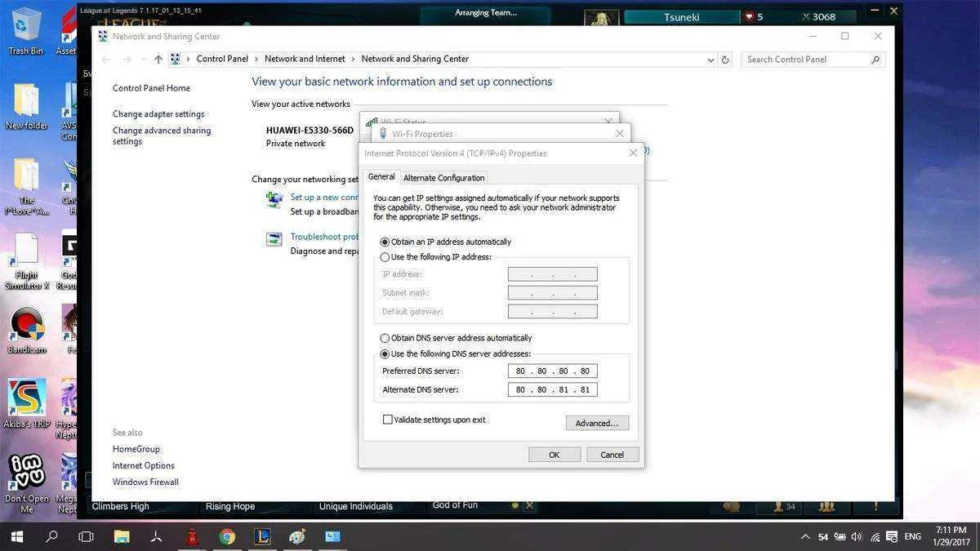Click the Alternate DNS server field
980x551 pixels.
point(552,390)
